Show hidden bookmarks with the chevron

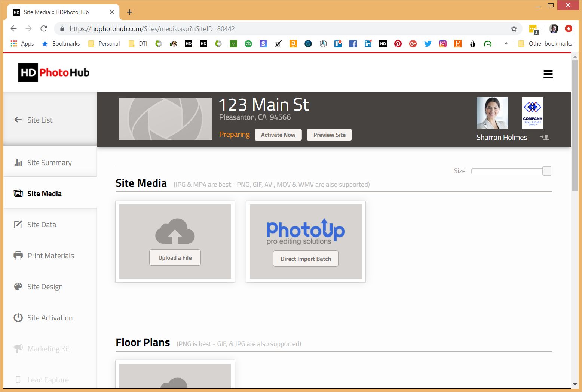point(506,43)
